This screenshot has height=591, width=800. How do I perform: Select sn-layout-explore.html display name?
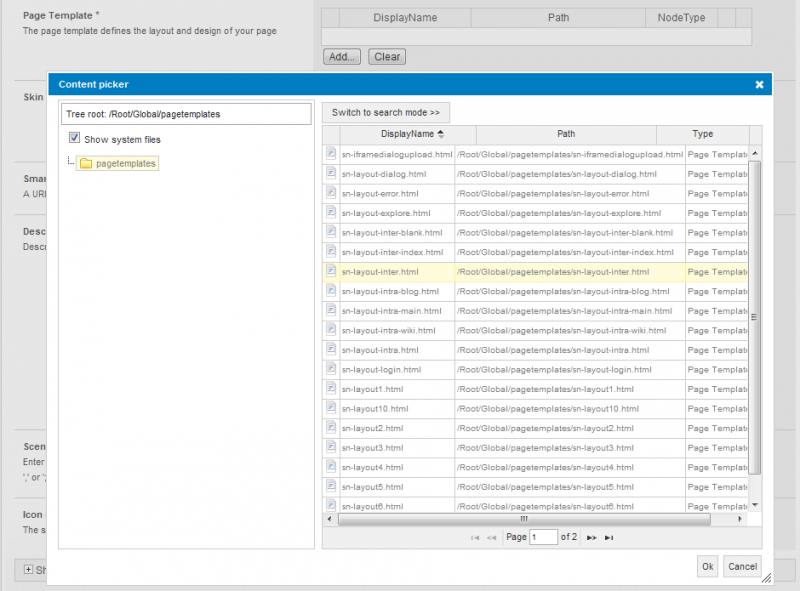click(386, 213)
